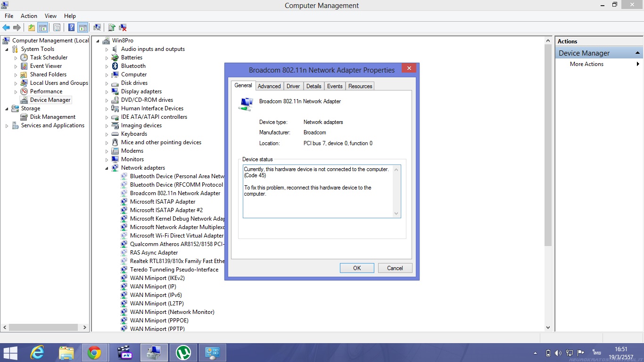The image size is (644, 362).
Task: Open the Properties toolbar icon
Action: pos(57,27)
